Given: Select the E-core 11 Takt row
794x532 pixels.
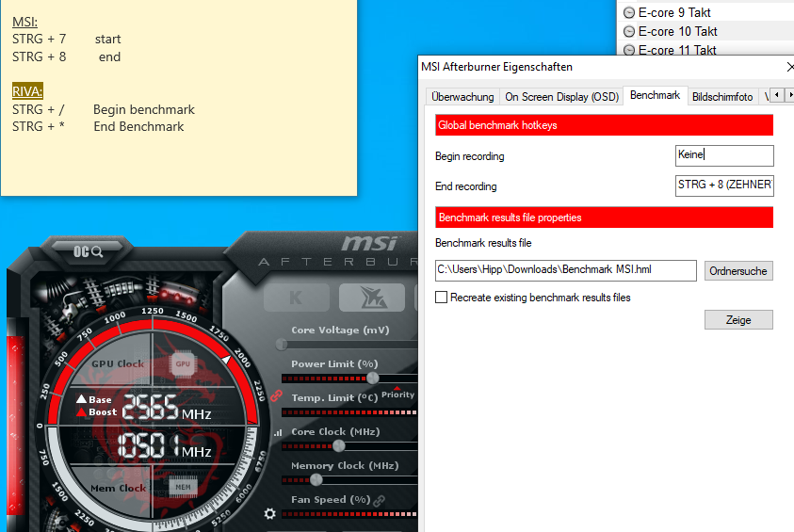Looking at the screenshot, I should (x=705, y=49).
